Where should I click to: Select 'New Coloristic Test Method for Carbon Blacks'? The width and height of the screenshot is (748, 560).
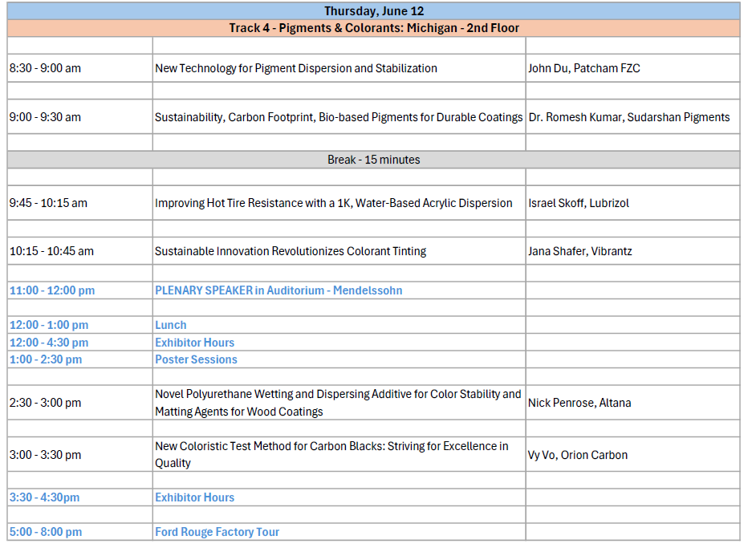click(331, 455)
